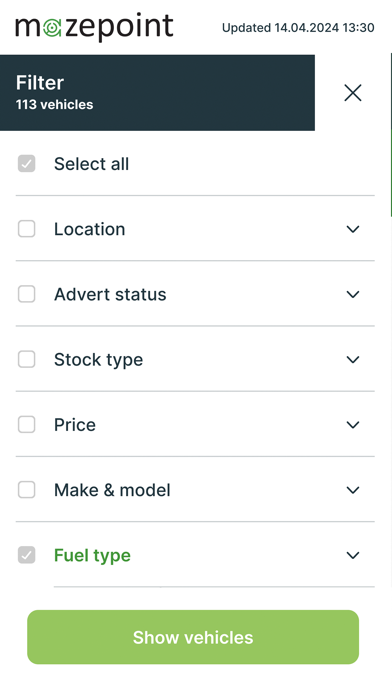Viewport: 392px width, 696px height.
Task: Click the Show vehicles button
Action: 193,637
